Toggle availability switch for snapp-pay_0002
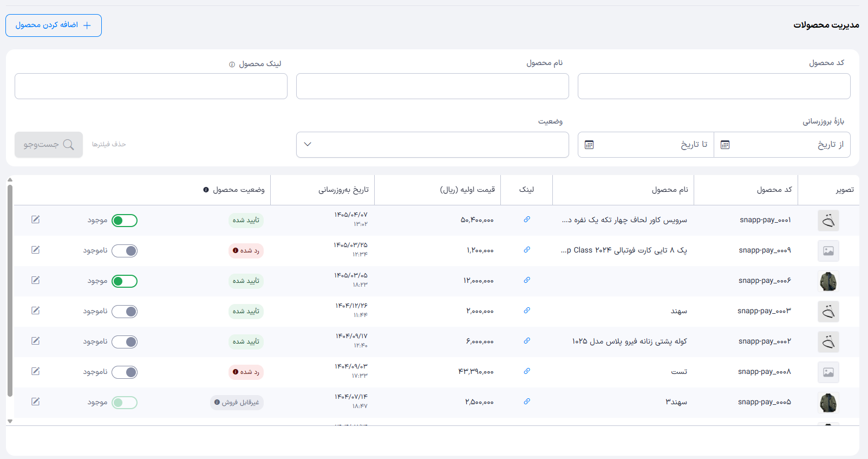Viewport: 868px width, 459px height. click(x=125, y=342)
